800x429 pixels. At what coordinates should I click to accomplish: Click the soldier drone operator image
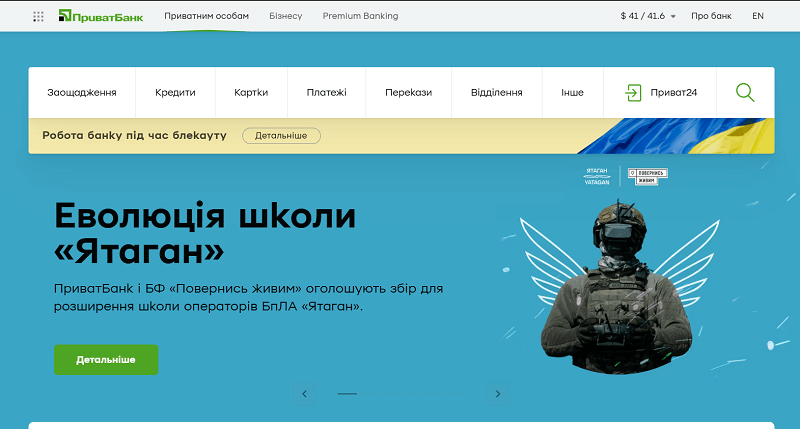point(617,286)
